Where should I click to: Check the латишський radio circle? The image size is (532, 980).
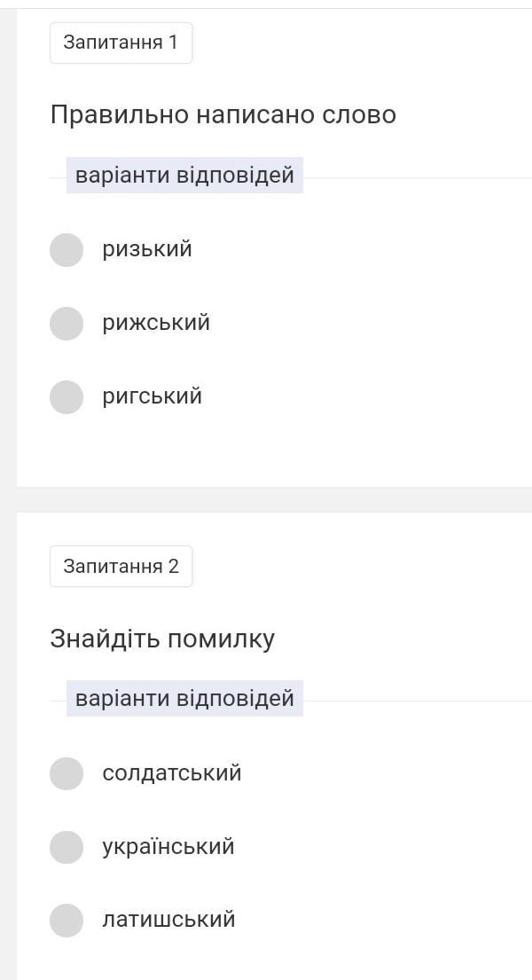click(66, 921)
